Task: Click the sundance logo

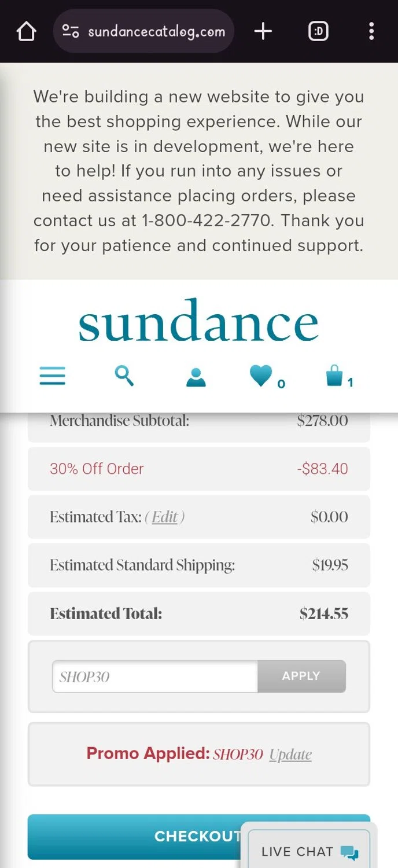Action: pos(198,321)
